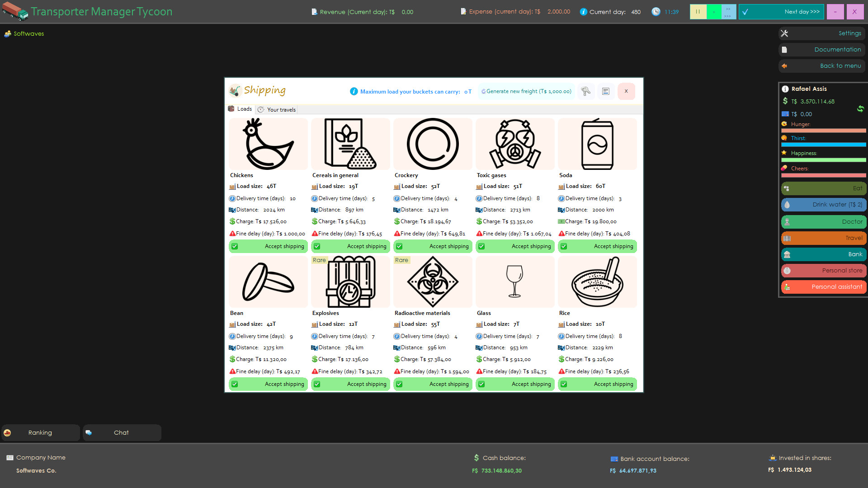Set fastest game speed
Viewport: 868px width, 488px height.
(x=728, y=12)
